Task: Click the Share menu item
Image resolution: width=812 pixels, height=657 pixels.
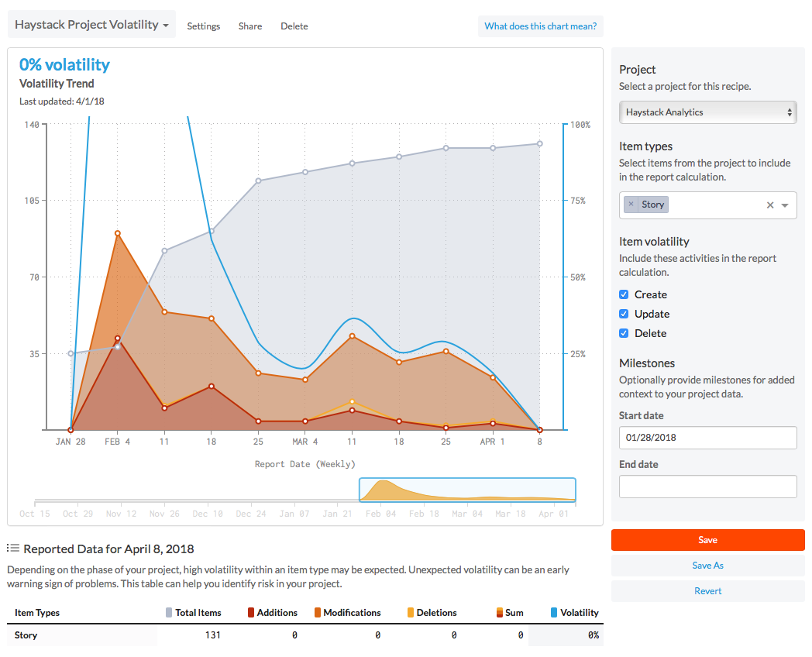Action: pyautogui.click(x=250, y=26)
